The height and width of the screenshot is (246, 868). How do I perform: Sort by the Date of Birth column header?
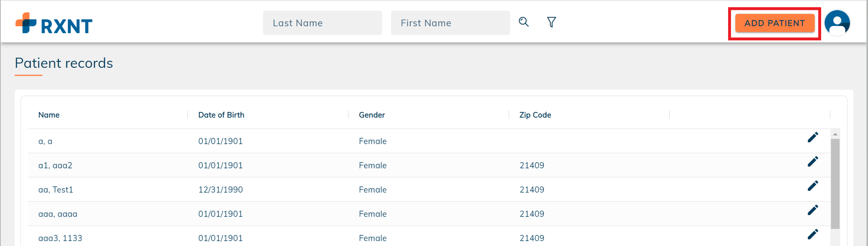221,115
